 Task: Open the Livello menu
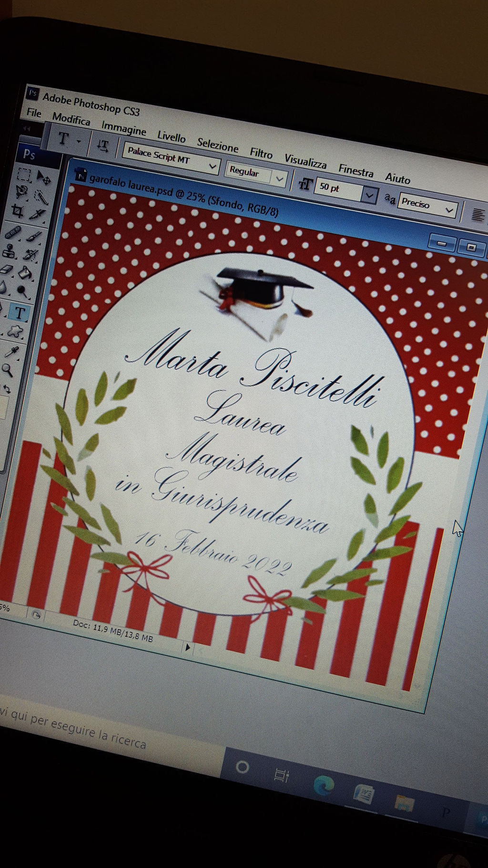[171, 137]
